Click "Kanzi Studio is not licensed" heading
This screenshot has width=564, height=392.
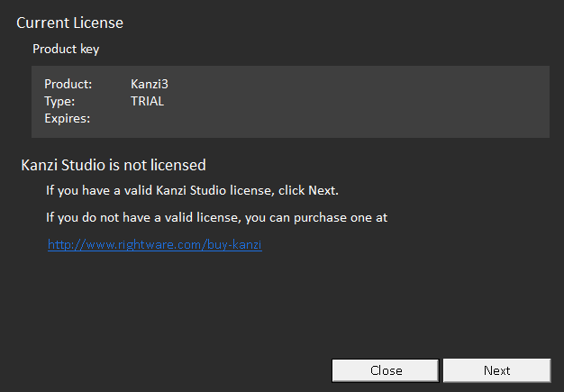[x=114, y=165]
